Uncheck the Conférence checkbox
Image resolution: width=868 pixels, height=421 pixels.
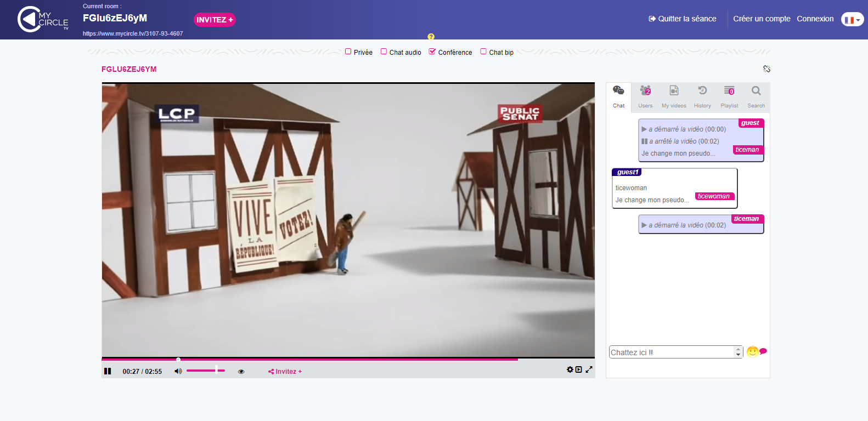click(x=432, y=52)
